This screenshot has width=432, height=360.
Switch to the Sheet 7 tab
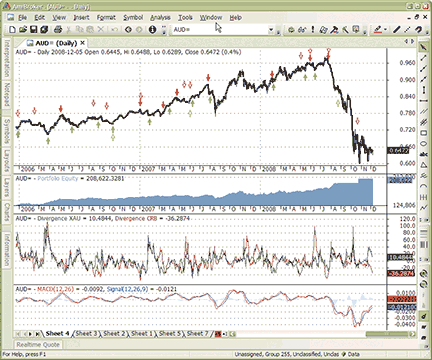click(x=198, y=333)
